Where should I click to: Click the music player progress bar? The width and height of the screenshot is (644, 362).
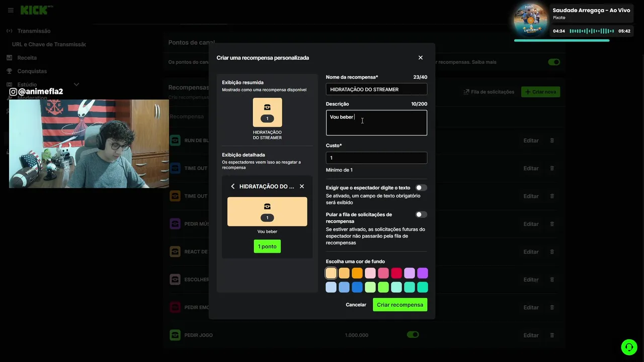562,40
